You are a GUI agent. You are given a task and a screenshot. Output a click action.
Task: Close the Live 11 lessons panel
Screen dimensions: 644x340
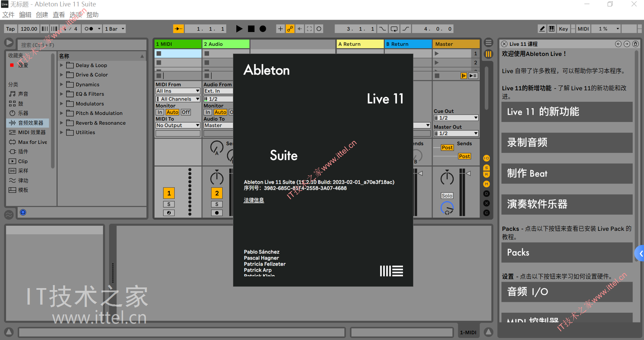coord(504,44)
